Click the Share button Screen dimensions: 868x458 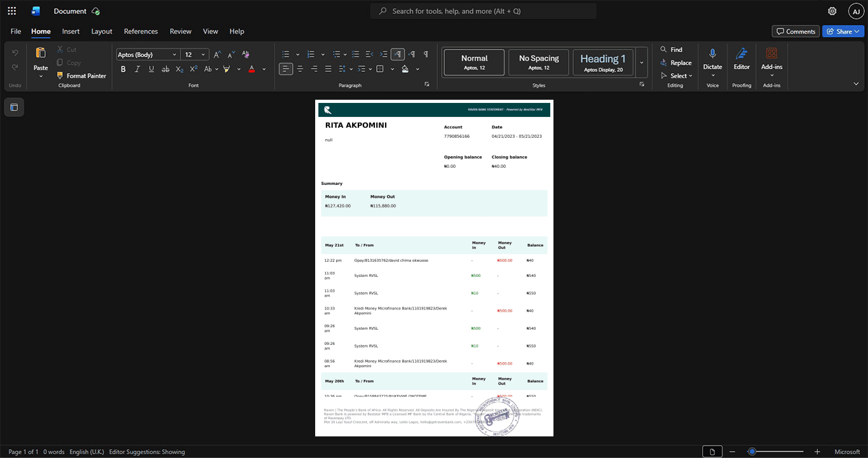tap(843, 31)
